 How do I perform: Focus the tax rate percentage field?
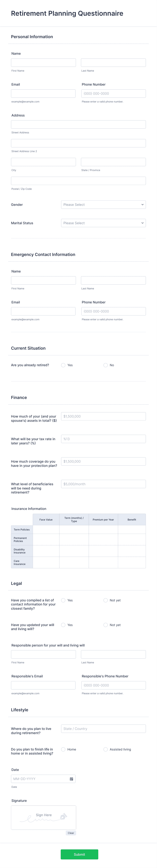click(103, 439)
